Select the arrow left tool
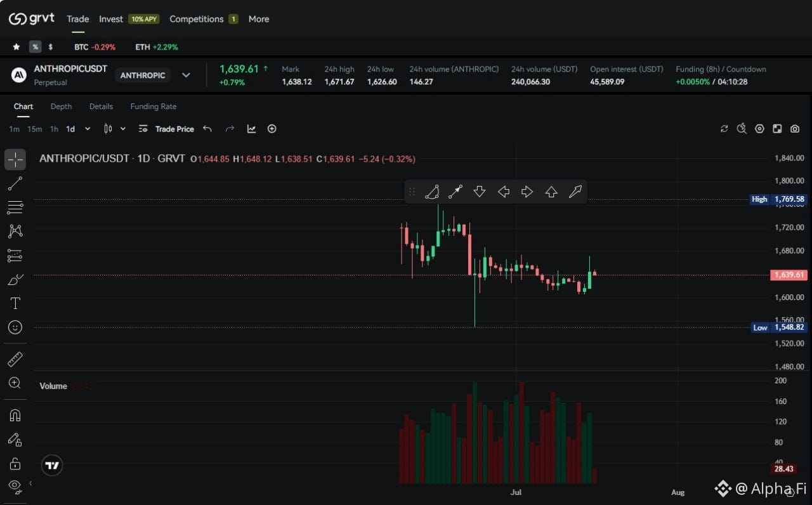 (504, 192)
